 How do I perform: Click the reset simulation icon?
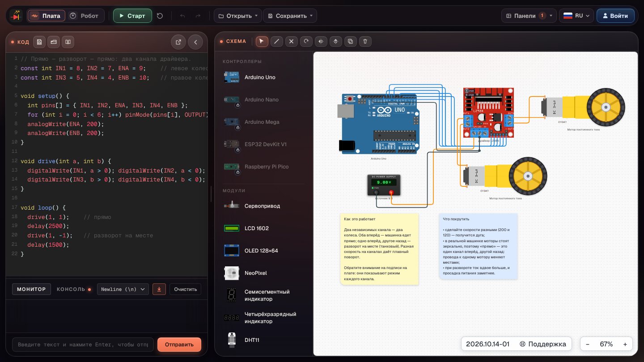tap(160, 16)
